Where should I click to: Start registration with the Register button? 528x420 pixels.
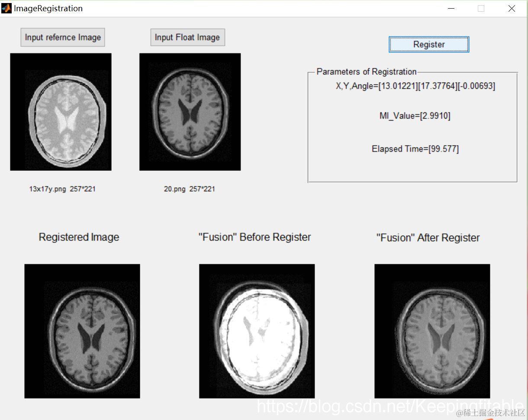429,44
